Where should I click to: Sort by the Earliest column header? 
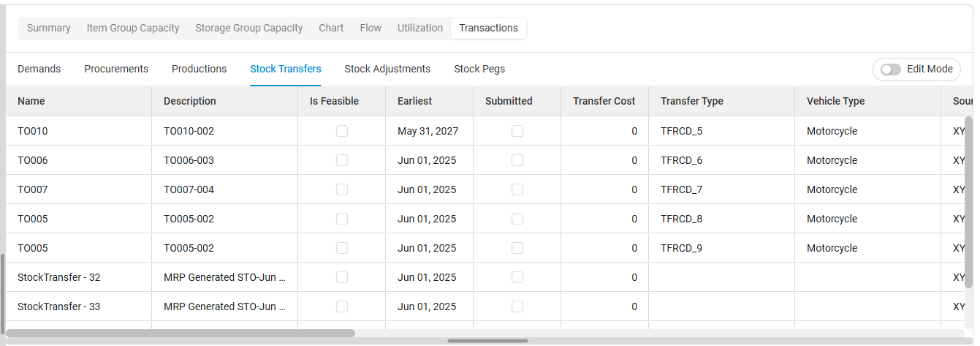414,101
